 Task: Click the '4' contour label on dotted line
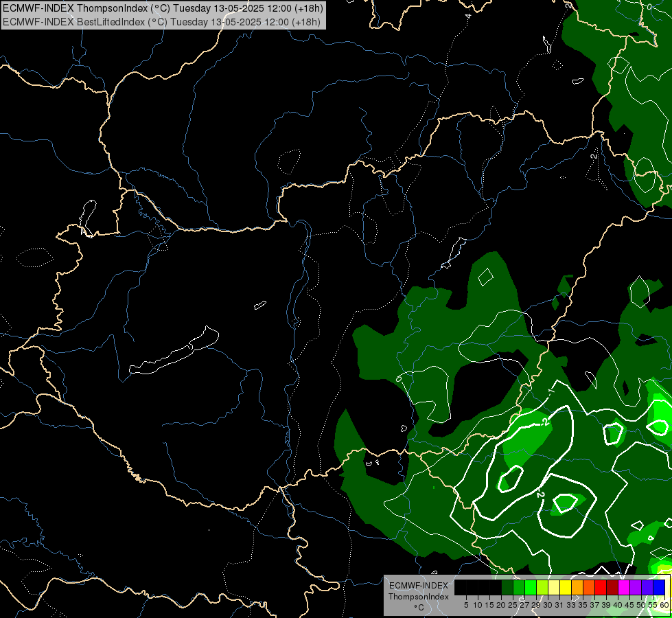[468, 16]
